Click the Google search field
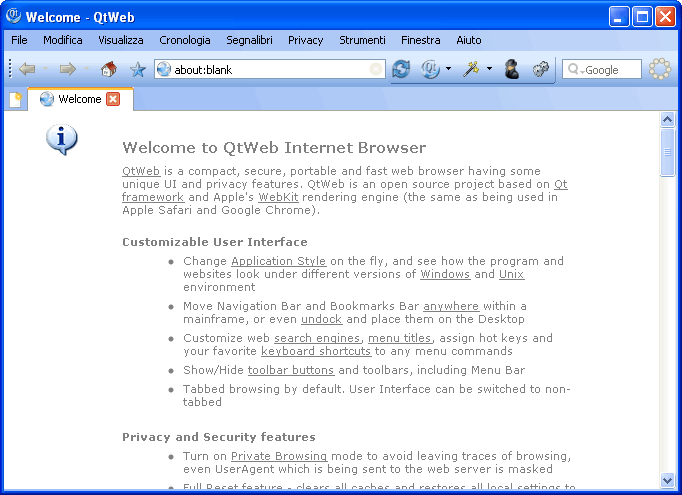Image resolution: width=682 pixels, height=495 pixels. (x=602, y=69)
